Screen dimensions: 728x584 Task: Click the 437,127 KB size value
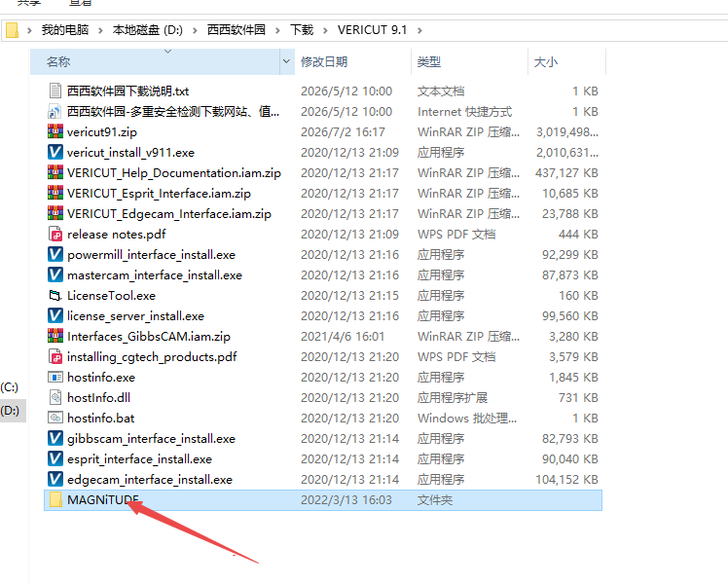pos(566,173)
